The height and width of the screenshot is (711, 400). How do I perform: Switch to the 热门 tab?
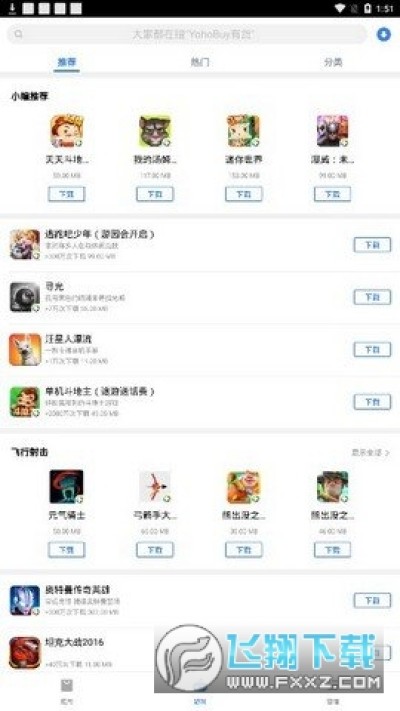(x=200, y=62)
